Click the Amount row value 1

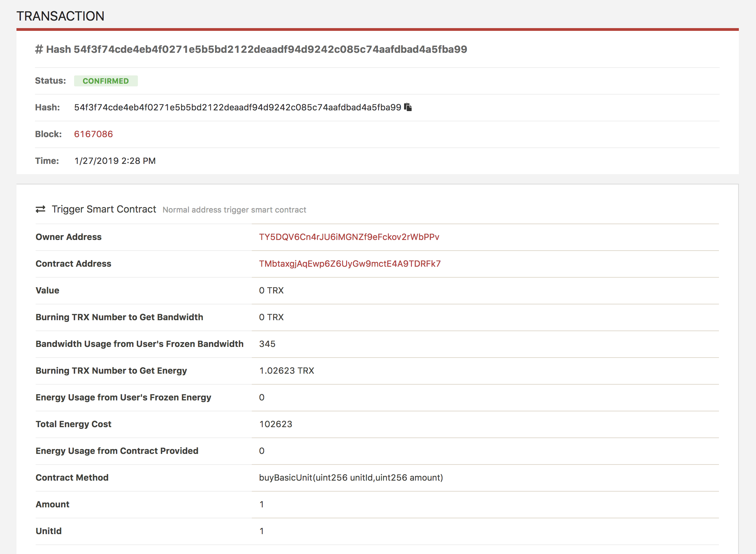pyautogui.click(x=262, y=504)
